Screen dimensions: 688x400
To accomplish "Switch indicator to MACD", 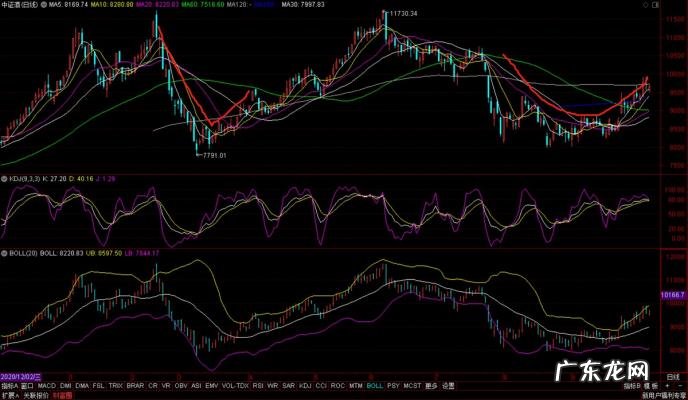I will pyautogui.click(x=47, y=385).
